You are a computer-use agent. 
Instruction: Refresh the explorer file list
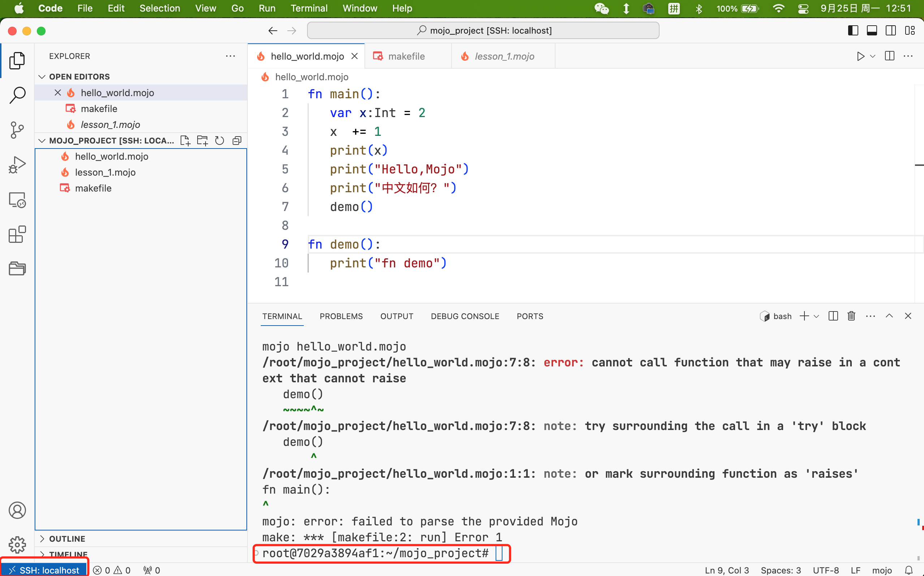point(219,141)
